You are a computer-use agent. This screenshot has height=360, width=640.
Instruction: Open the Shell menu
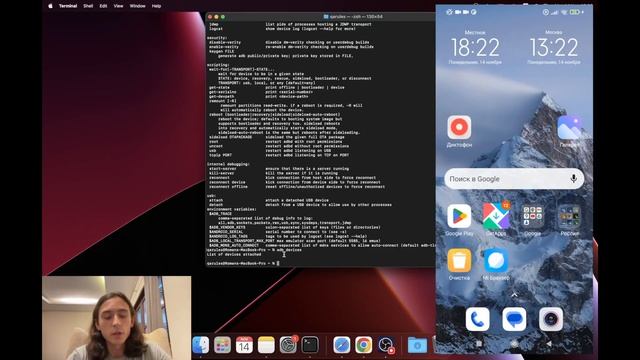[x=88, y=6]
